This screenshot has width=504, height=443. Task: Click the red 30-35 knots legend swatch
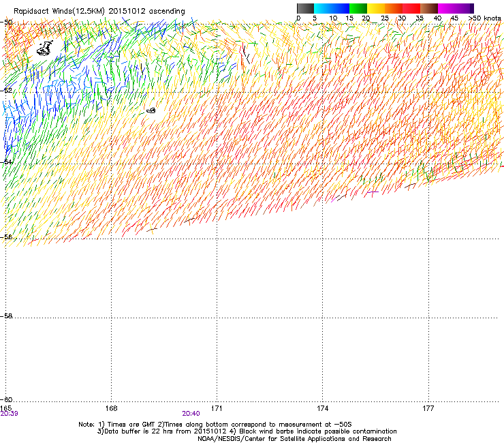(x=411, y=8)
